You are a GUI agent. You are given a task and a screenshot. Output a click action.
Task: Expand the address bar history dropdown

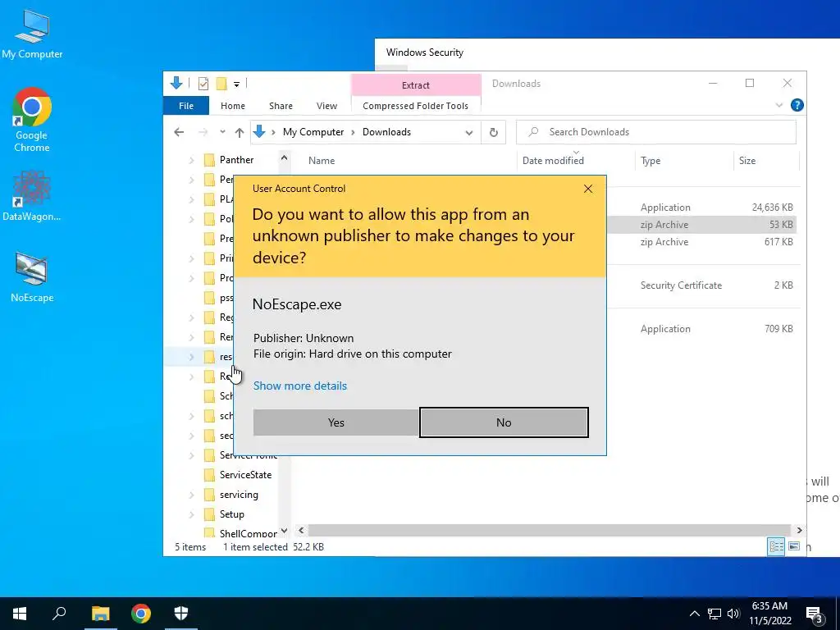click(468, 132)
